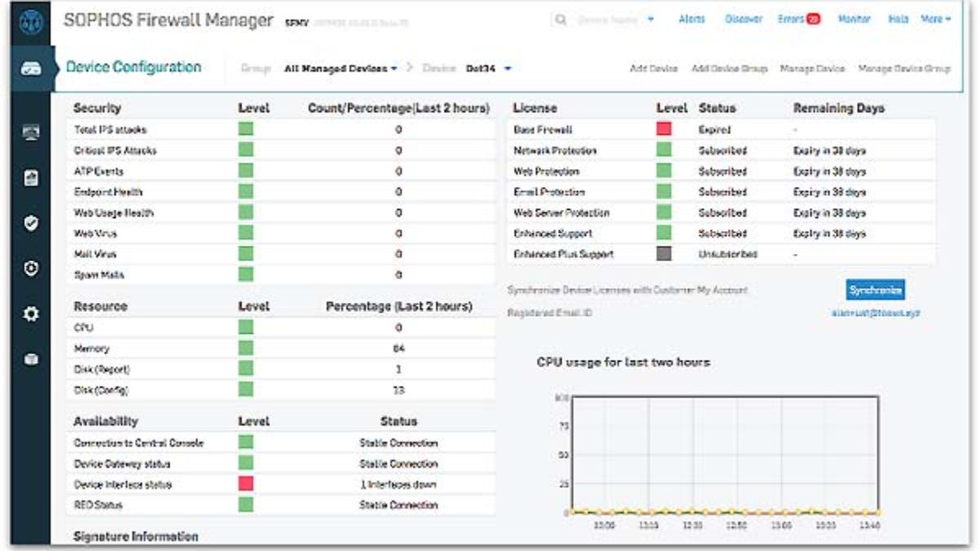Screen dimensions: 980x551
Task: Select the Disk (Report) row label
Action: click(x=102, y=369)
